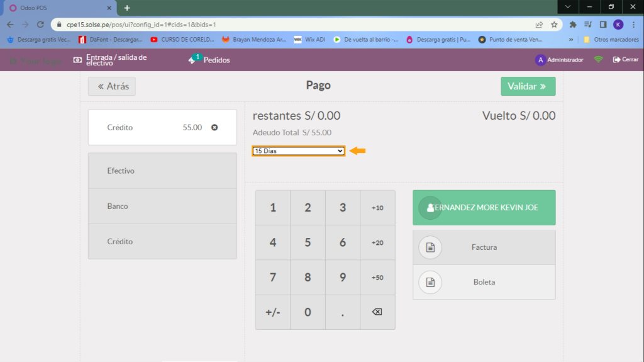Viewport: 644px width, 362px height.
Task: Go back with the Atrás button
Action: pyautogui.click(x=112, y=86)
